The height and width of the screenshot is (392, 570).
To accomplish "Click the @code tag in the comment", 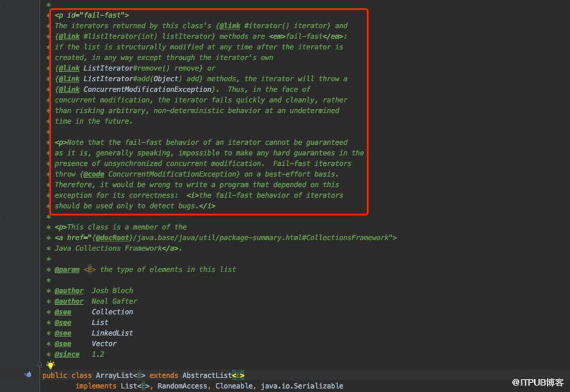I will tap(94, 174).
